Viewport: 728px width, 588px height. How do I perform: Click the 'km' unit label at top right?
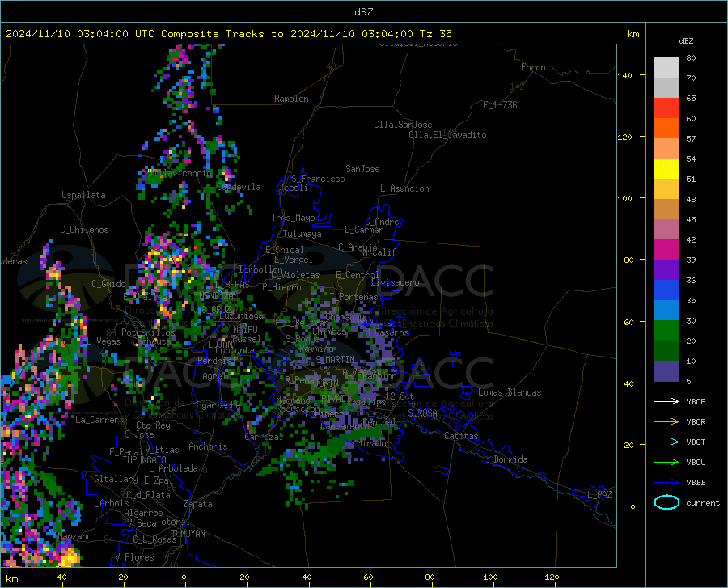point(633,34)
